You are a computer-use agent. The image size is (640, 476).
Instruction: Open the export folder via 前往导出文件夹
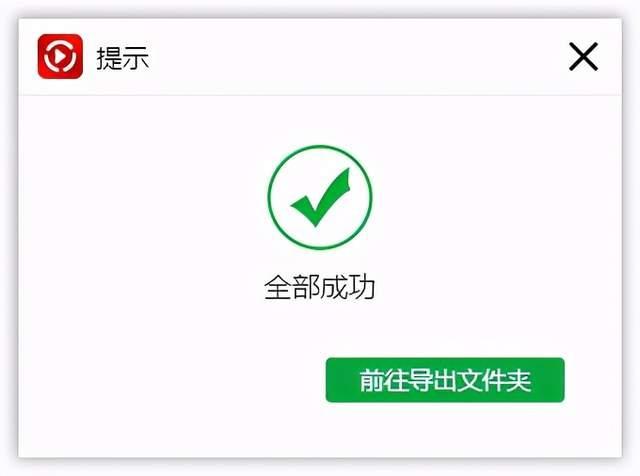point(445,380)
